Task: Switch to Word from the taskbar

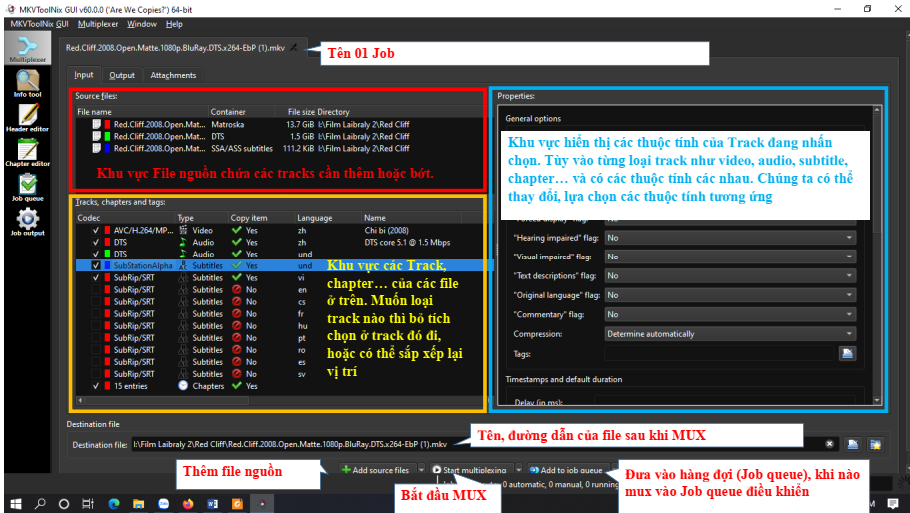Action: pos(212,504)
